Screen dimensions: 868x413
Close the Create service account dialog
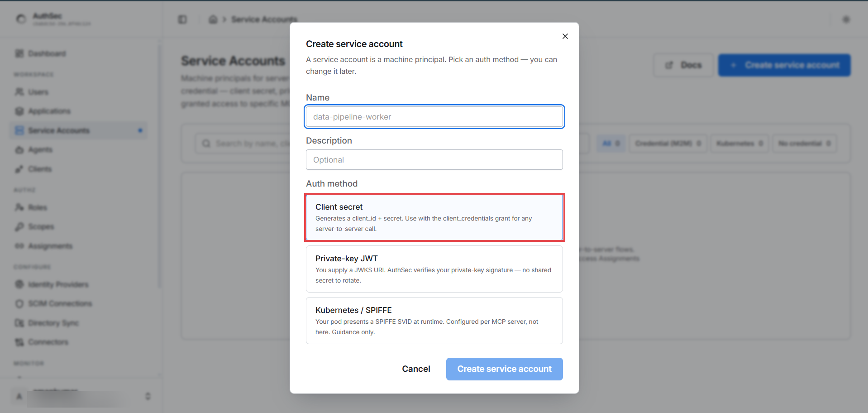click(565, 36)
